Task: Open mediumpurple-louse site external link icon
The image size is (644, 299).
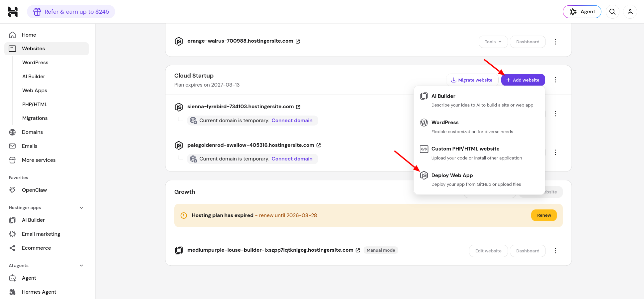Action: 358,250
